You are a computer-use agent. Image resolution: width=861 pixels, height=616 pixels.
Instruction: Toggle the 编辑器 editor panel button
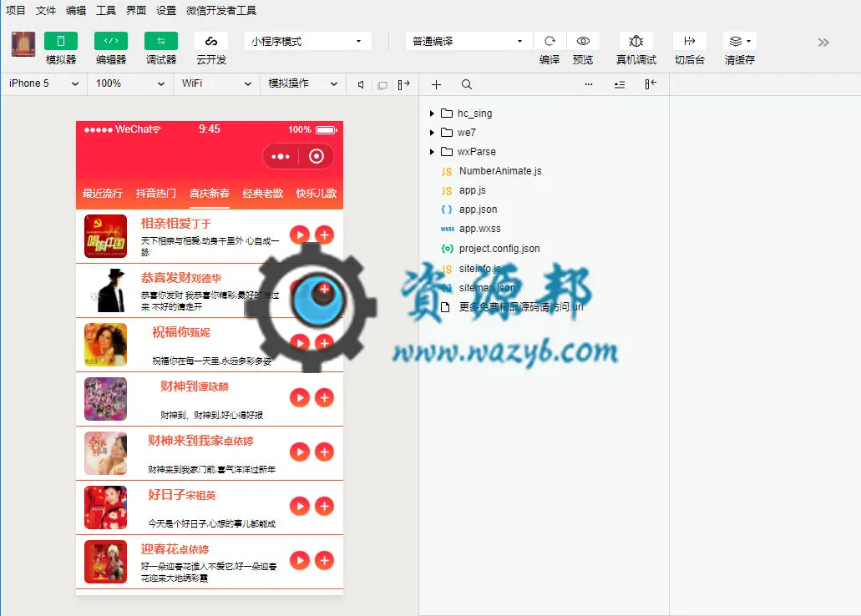111,41
